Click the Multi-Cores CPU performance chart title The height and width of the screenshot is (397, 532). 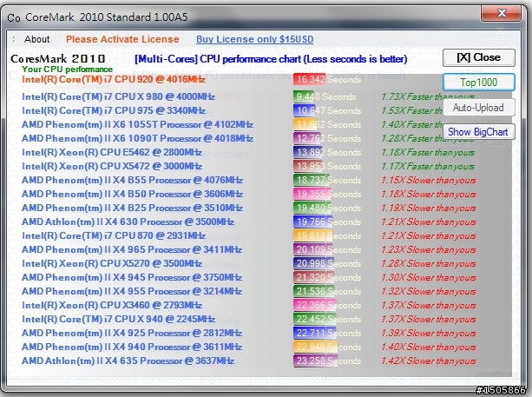pos(271,59)
